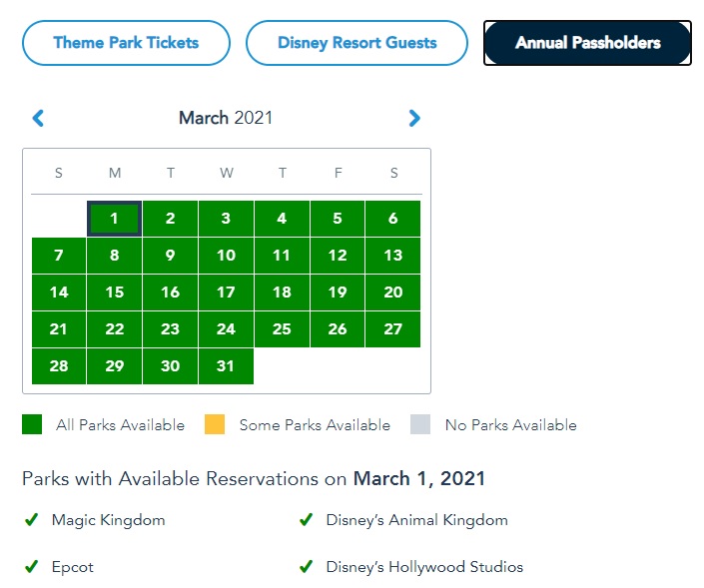Open the Disney Resort Guests tab

tap(356, 43)
